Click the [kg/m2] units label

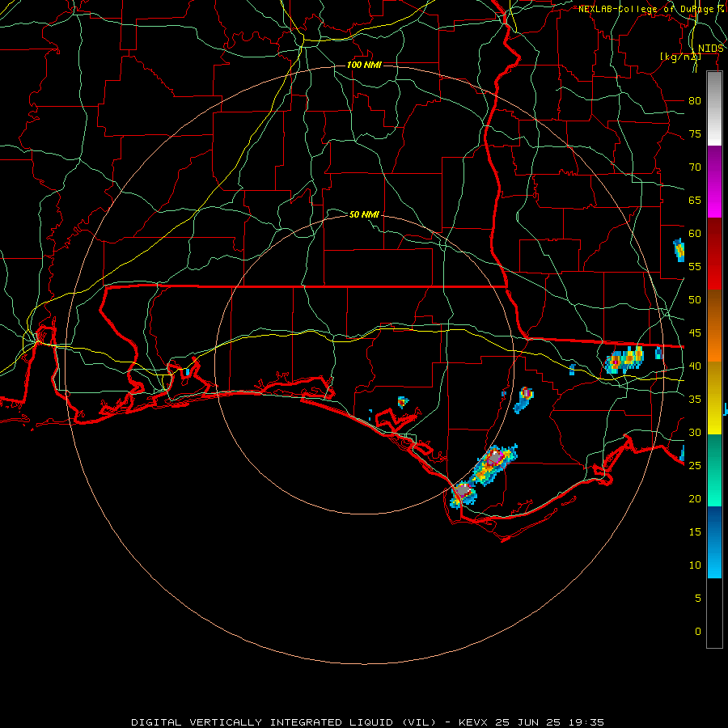point(680,57)
